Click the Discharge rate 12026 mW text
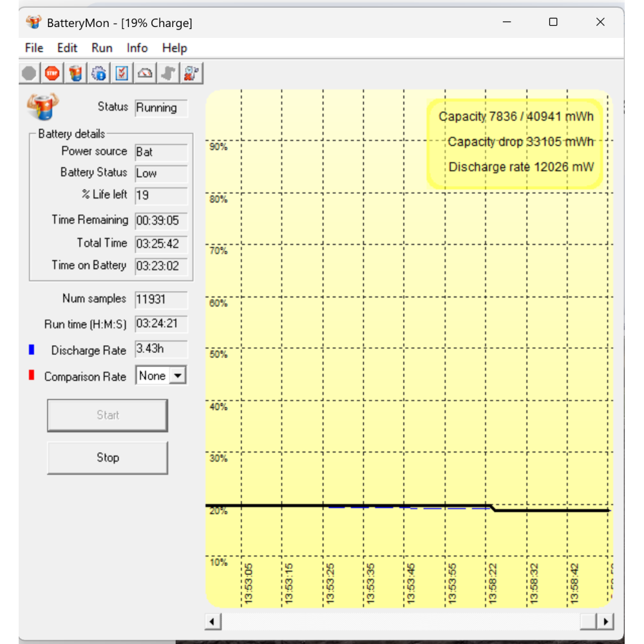 tap(521, 167)
